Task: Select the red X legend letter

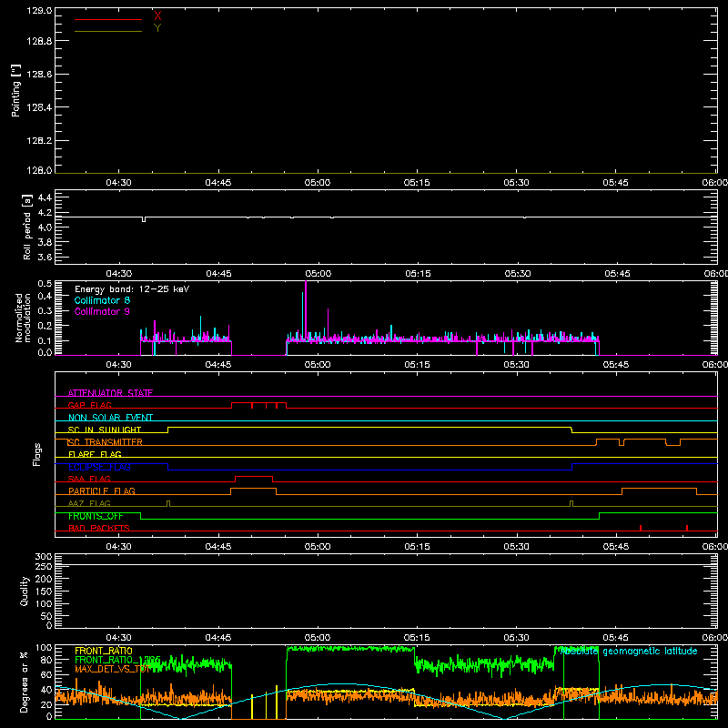Action: (x=157, y=16)
